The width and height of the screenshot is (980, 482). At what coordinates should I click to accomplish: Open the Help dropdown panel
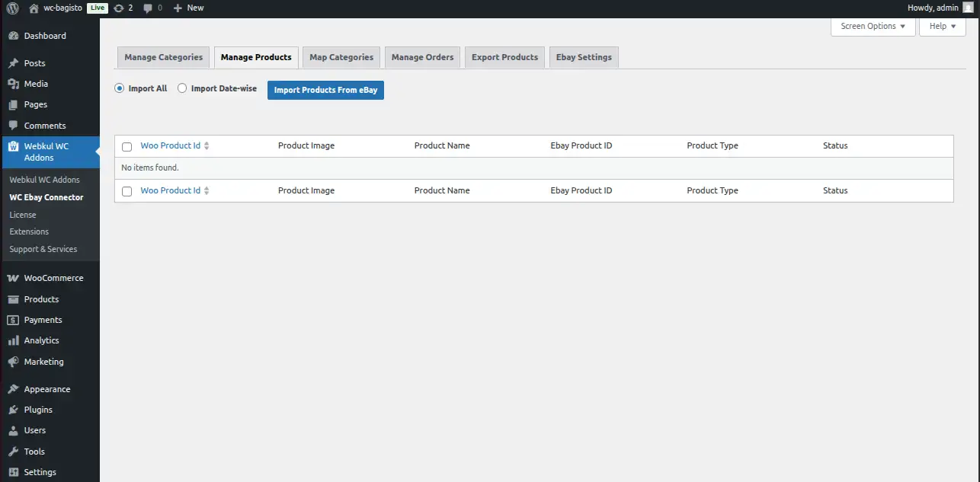(942, 26)
